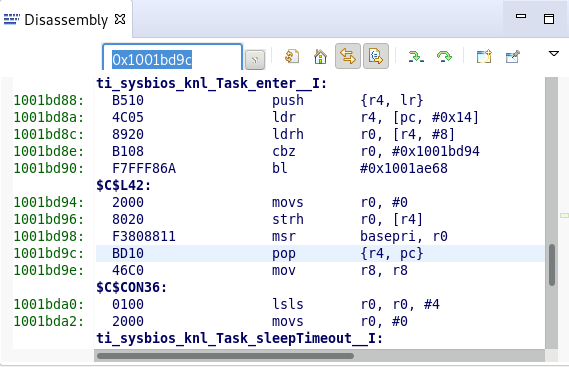The width and height of the screenshot is (569, 367).
Task: Click opcode F3808811
Action: (144, 236)
